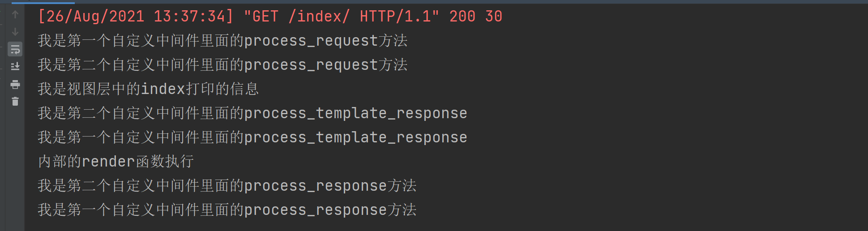Click the line mentioning index view output

coord(148,89)
